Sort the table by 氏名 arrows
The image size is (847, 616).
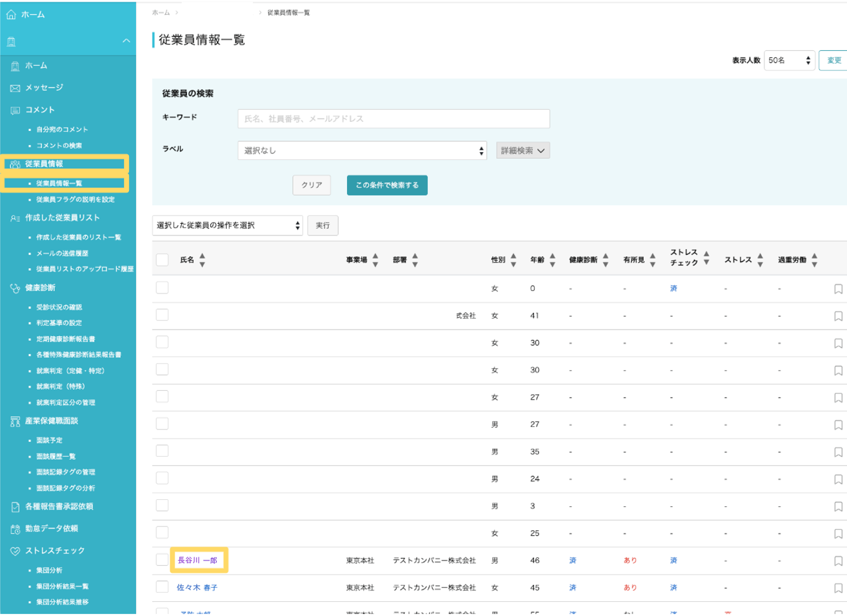coord(202,260)
